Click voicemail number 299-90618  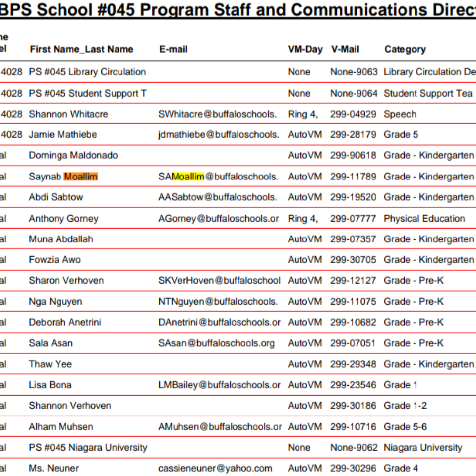(x=354, y=155)
